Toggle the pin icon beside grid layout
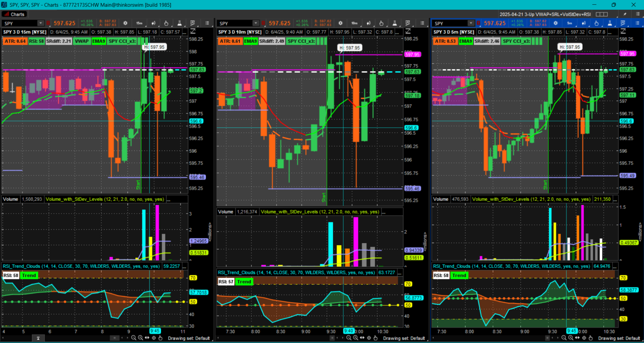 tap(625, 14)
